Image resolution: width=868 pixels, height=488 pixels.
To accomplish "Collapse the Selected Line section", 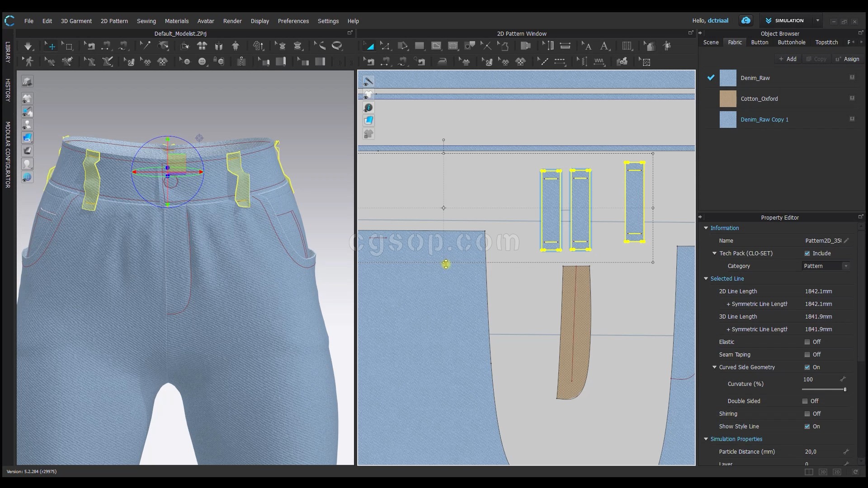I will pyautogui.click(x=706, y=279).
